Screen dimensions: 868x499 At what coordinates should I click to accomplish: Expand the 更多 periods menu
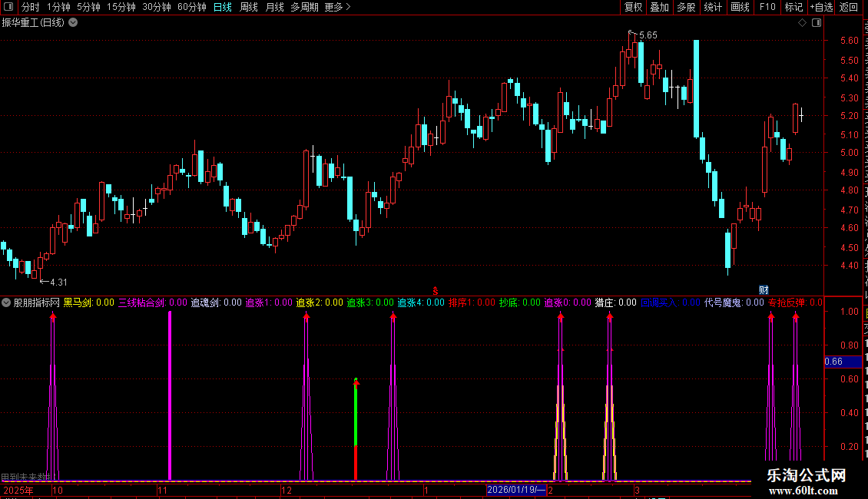click(338, 7)
